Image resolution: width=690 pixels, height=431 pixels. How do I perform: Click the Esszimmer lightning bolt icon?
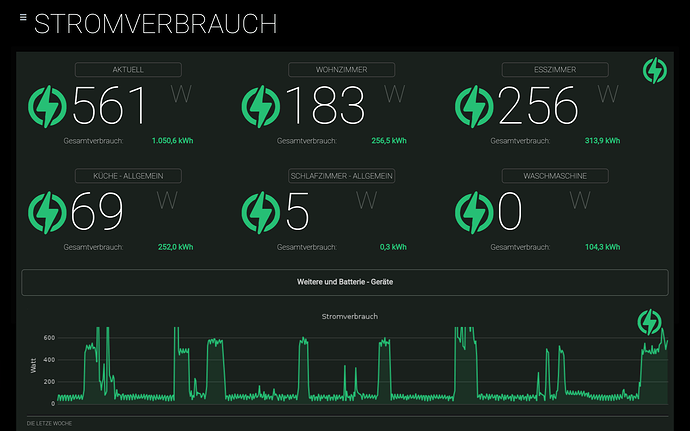(474, 105)
